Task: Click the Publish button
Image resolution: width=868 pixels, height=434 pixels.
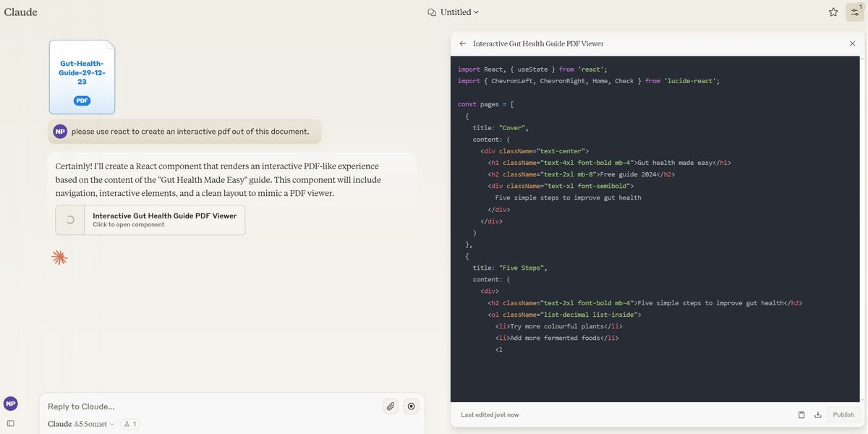Action: pos(843,414)
